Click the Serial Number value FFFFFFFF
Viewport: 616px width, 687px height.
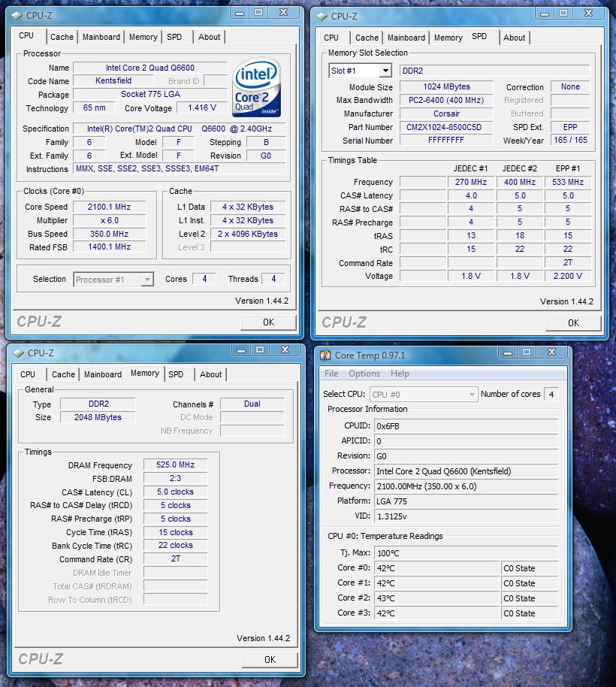coord(446,141)
